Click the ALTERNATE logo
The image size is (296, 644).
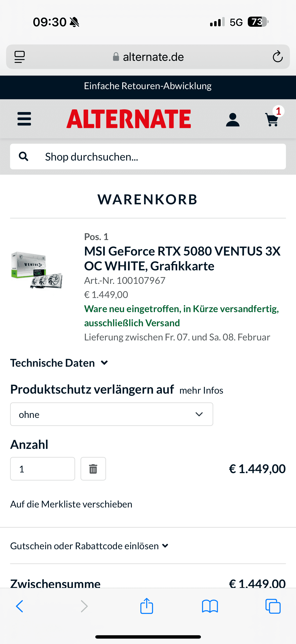128,119
